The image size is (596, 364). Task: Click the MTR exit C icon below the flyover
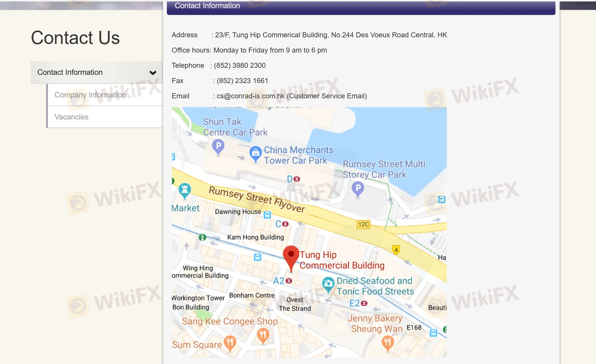284,224
